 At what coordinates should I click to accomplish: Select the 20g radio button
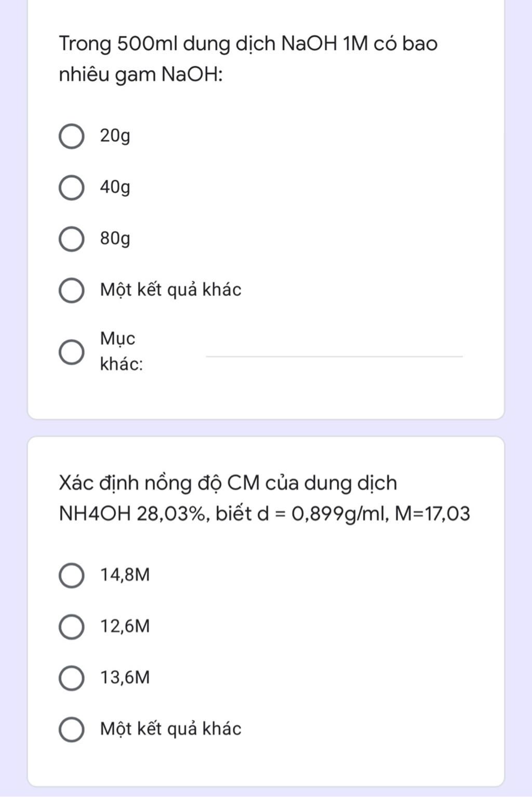tap(72, 137)
